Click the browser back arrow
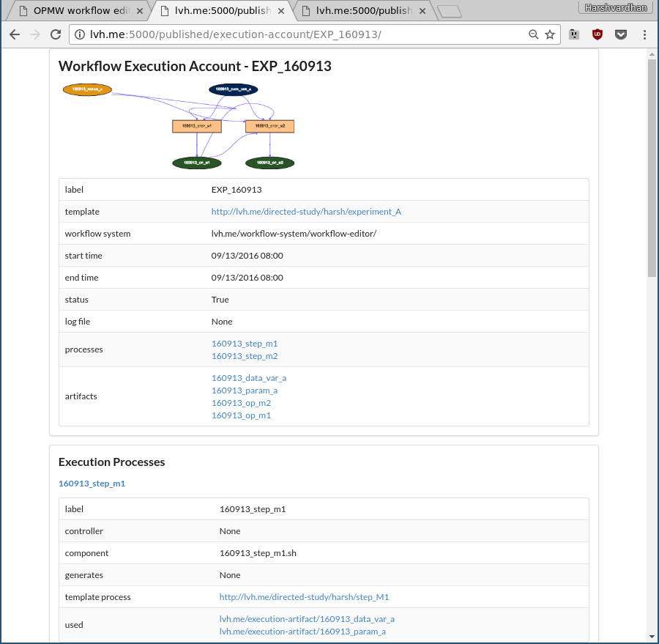Image resolution: width=659 pixels, height=644 pixels. click(15, 34)
